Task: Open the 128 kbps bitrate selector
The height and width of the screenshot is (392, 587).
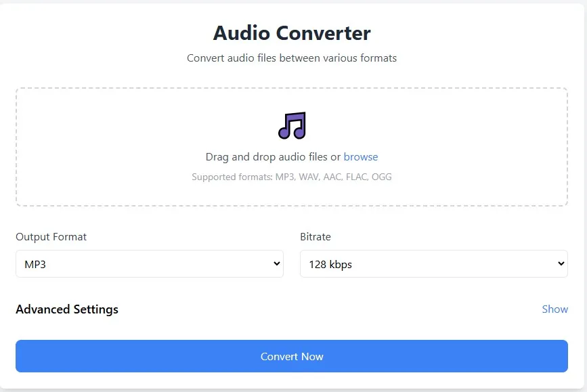Action: (x=433, y=263)
